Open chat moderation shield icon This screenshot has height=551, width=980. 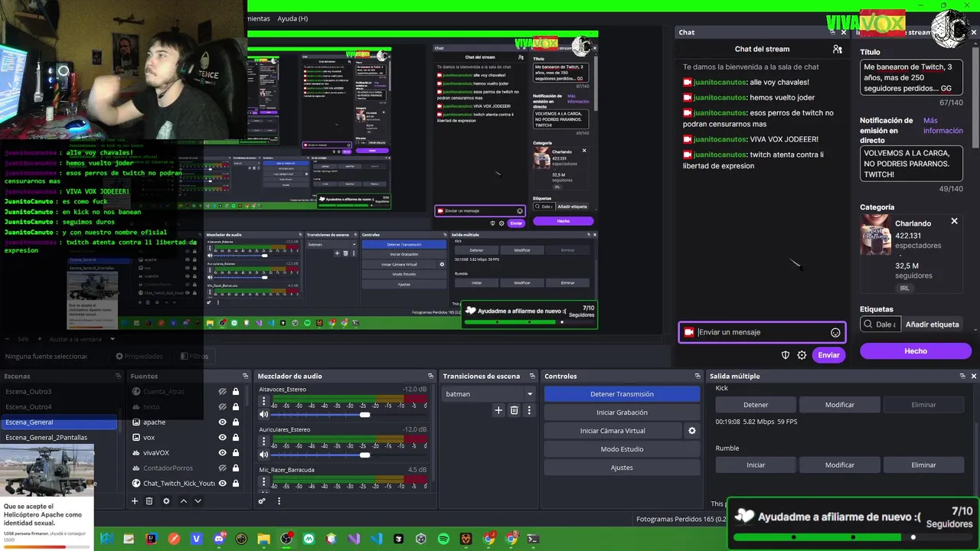click(785, 355)
